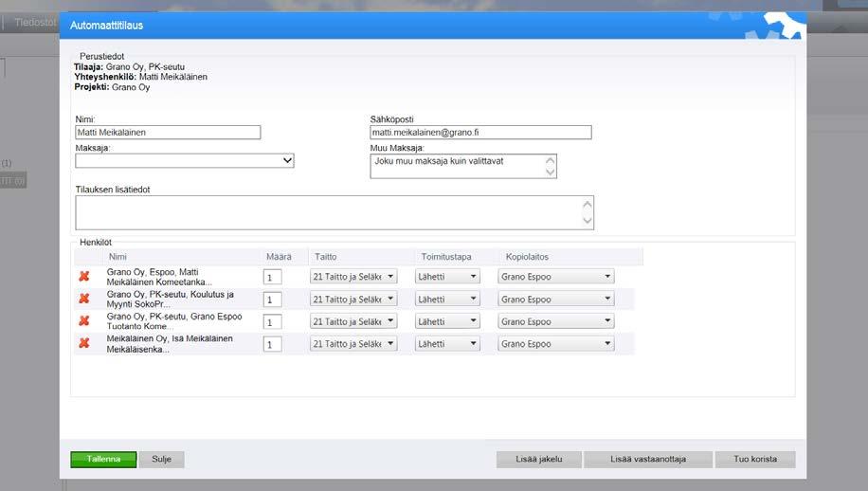Click the green Tallenna button
This screenshot has width=868, height=491.
pos(103,459)
